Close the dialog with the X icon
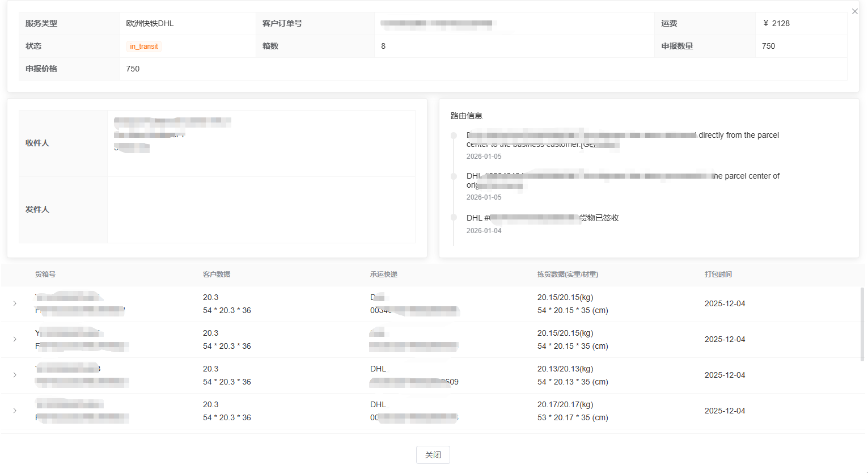Screen dimensions: 868x473 click(854, 11)
